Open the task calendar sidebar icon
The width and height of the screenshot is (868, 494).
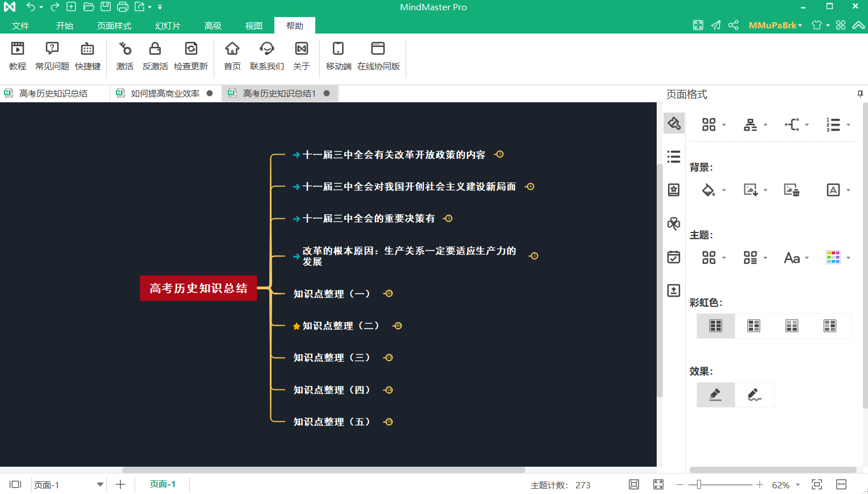click(x=674, y=257)
